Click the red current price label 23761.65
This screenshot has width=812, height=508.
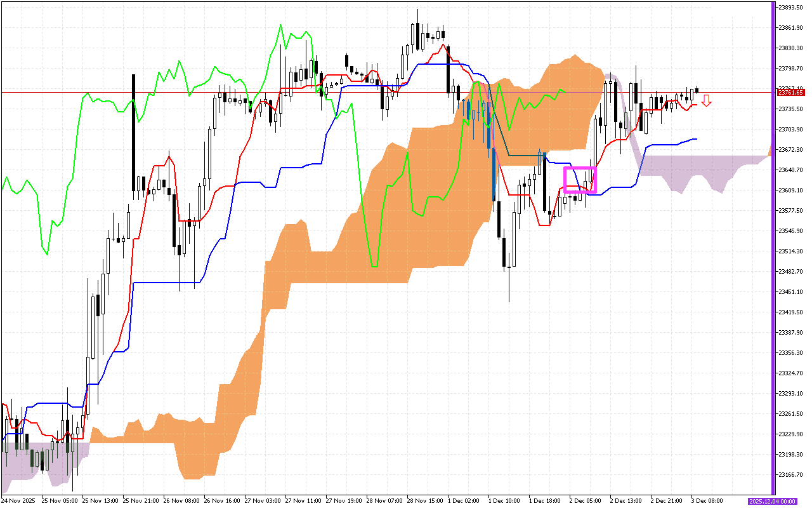point(791,93)
